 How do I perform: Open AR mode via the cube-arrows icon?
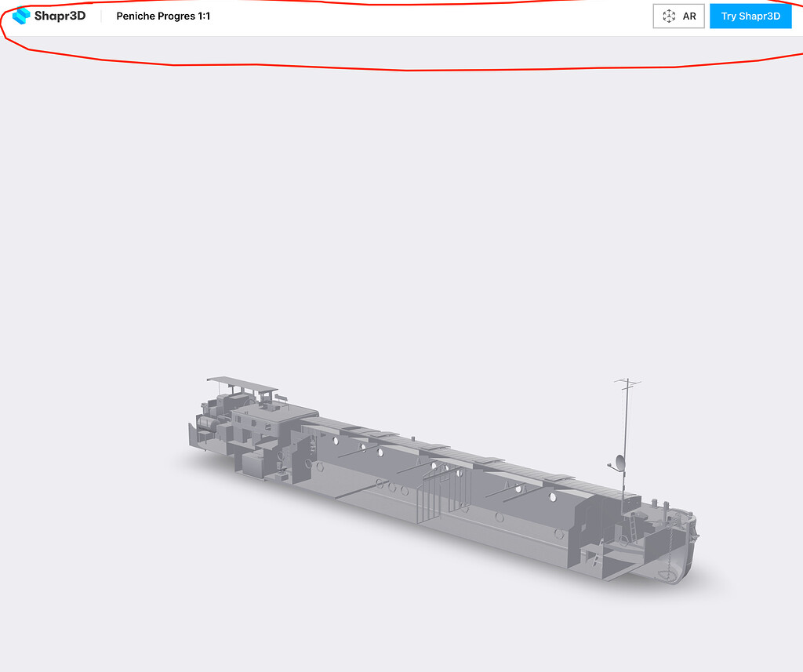[670, 16]
